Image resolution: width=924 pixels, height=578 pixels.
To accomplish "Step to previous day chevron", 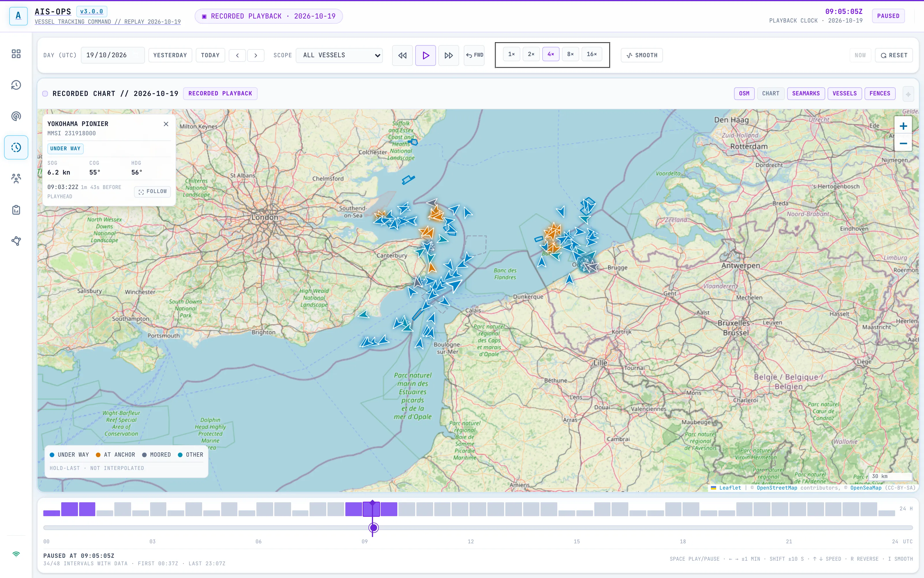I will [x=237, y=55].
